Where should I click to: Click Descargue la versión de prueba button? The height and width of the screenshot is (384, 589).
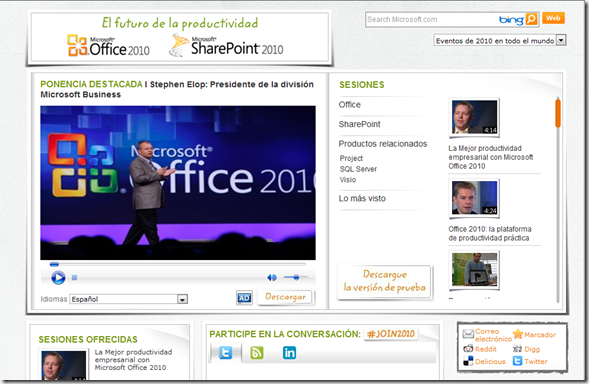pos(385,281)
